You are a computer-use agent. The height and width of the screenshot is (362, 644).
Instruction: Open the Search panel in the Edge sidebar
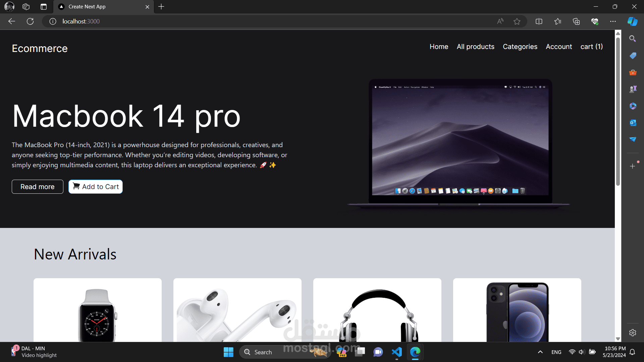tap(633, 39)
